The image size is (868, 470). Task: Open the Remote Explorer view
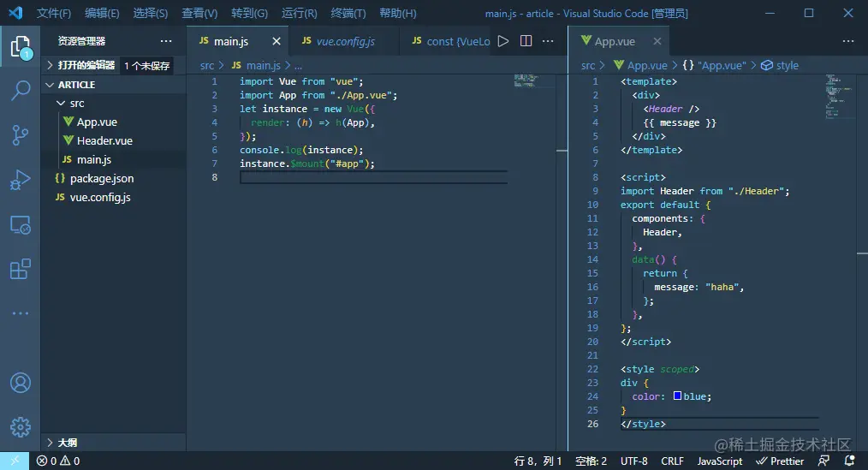(21, 225)
